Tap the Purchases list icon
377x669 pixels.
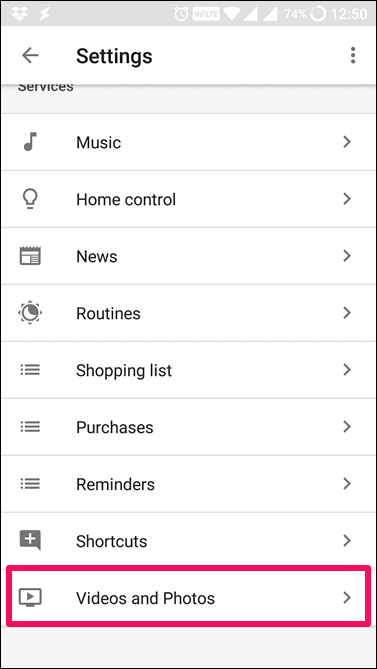point(30,427)
